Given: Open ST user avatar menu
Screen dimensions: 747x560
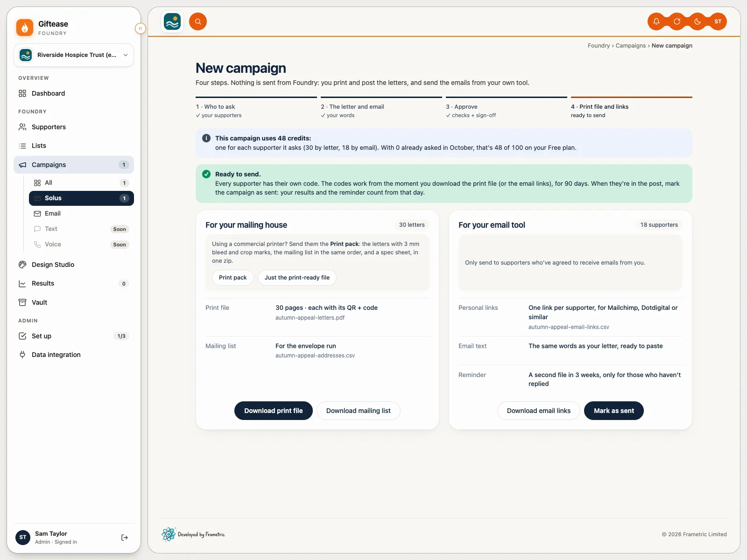Looking at the screenshot, I should click(718, 21).
